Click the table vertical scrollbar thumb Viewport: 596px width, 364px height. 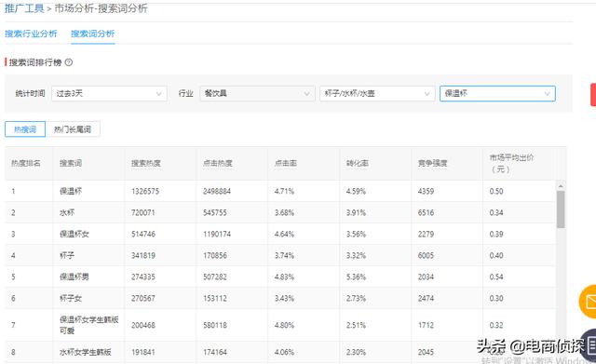point(561,209)
